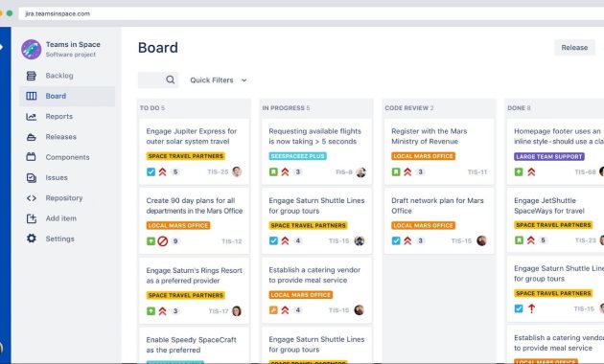Click the board search input field
604x364 pixels.
click(x=158, y=80)
